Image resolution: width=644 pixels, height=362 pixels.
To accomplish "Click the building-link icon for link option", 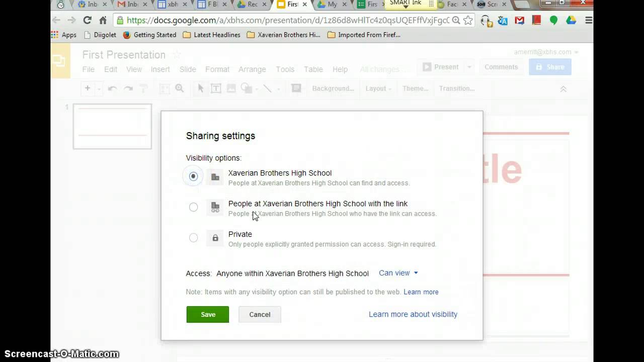I will tap(215, 207).
